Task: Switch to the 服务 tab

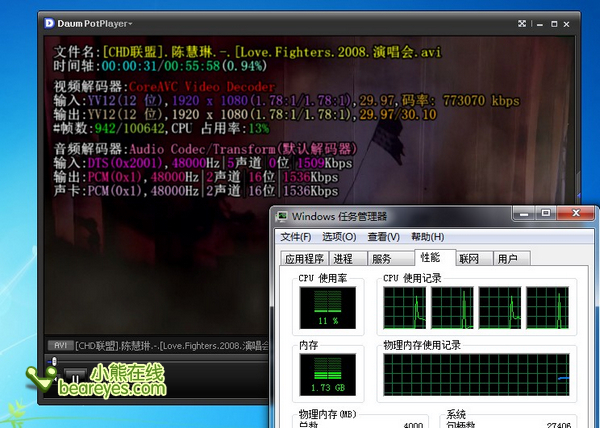Action: coord(391,259)
